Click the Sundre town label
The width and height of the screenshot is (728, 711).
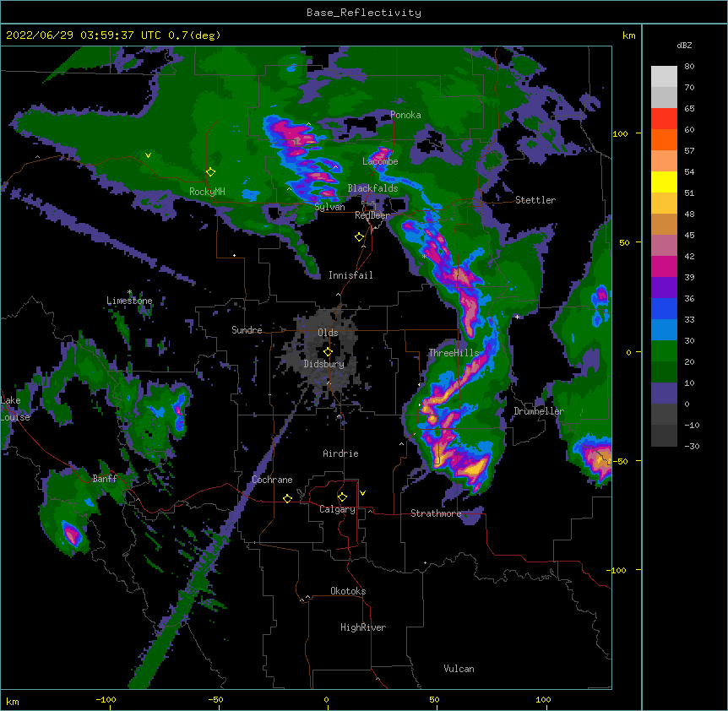click(247, 330)
